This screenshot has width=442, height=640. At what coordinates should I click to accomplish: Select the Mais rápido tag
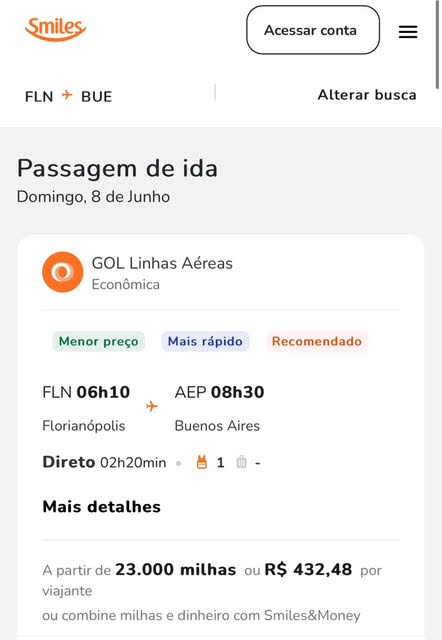click(x=205, y=341)
